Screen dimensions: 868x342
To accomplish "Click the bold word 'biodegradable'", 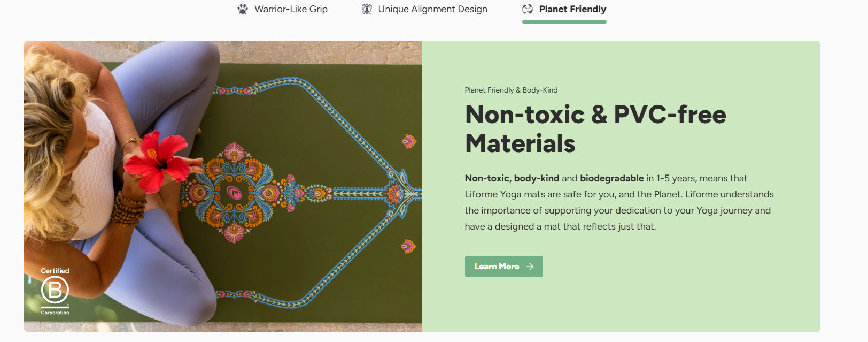I will click(x=612, y=178).
